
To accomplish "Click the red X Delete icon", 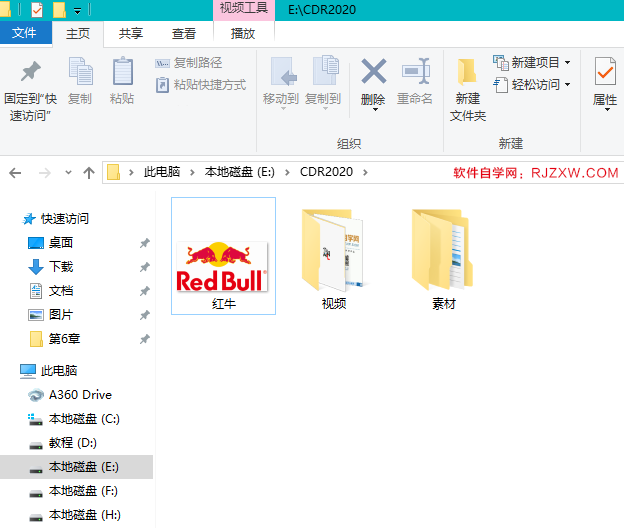I will [374, 71].
